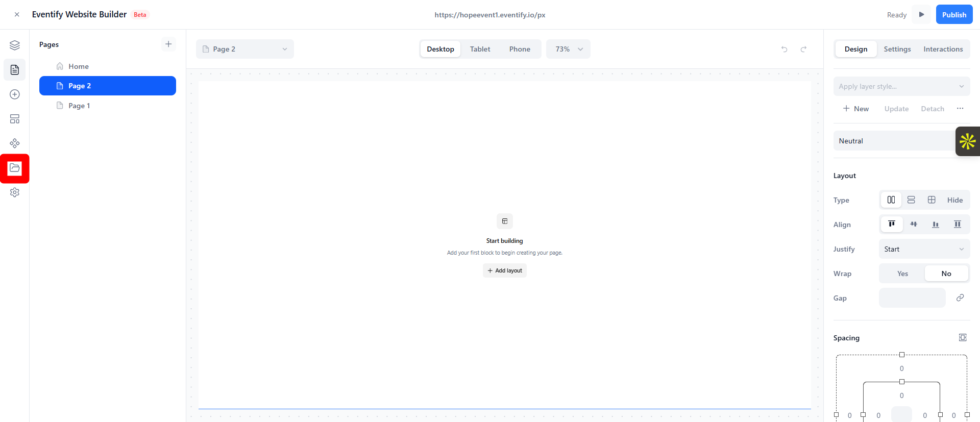This screenshot has height=422, width=980.
Task: Click the Gap input field
Action: pyautogui.click(x=912, y=297)
